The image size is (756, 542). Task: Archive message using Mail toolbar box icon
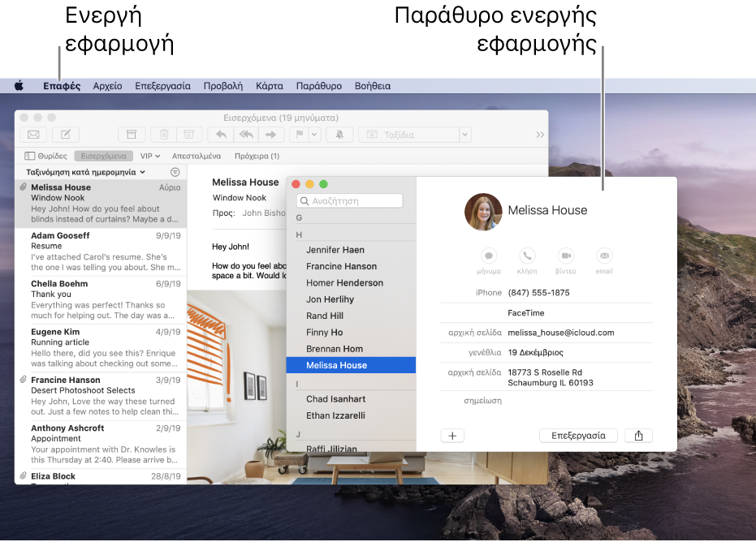pyautogui.click(x=132, y=135)
